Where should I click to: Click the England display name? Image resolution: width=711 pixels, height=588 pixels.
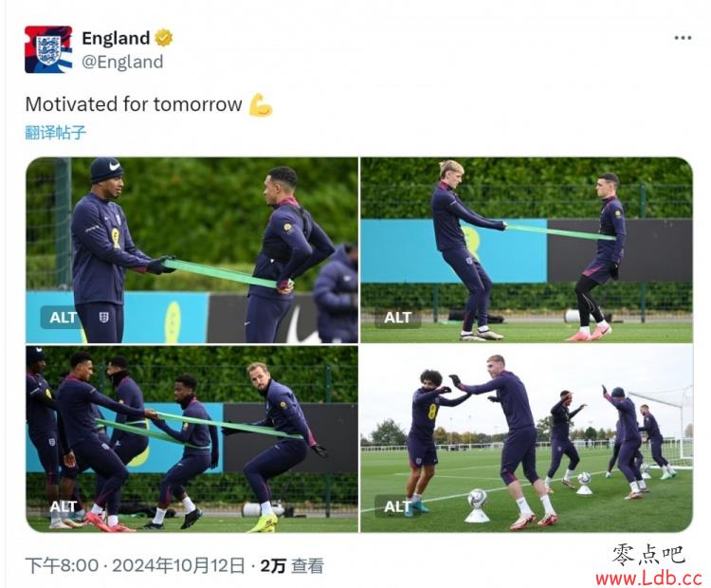coord(116,38)
